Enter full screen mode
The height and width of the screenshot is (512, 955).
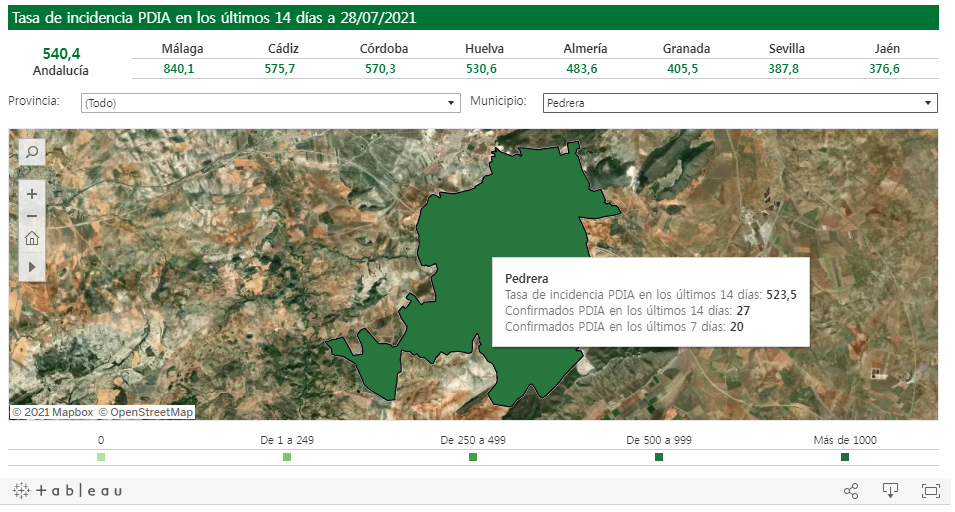[930, 491]
